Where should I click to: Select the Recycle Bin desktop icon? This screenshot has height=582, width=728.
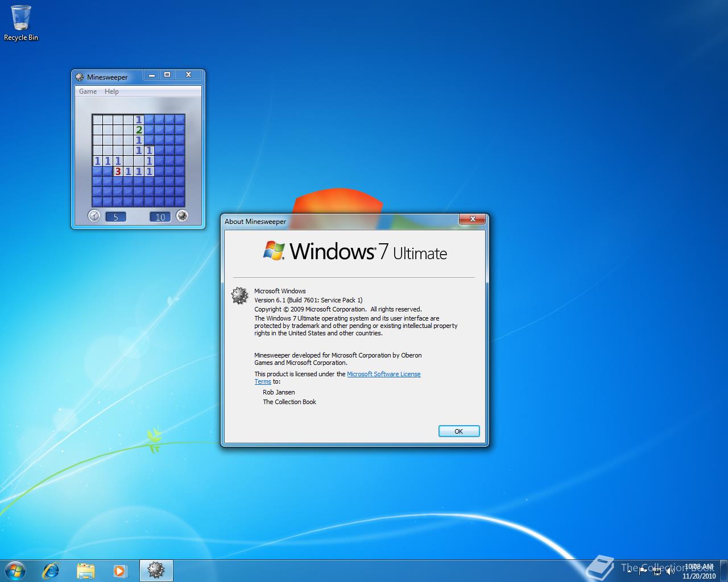pos(21,23)
